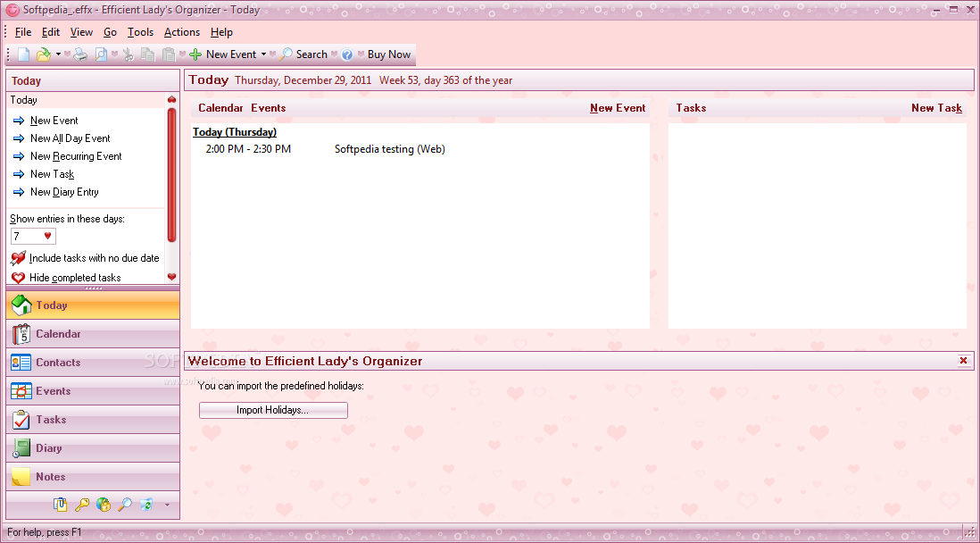Click the paste clipboard toolbar icon
Image resolution: width=980 pixels, height=543 pixels.
169,54
